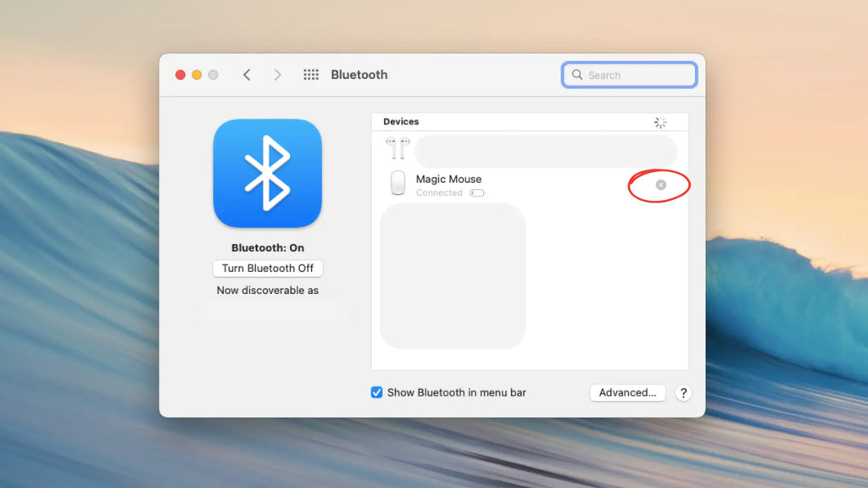Click the AirPods device icon
868x488 pixels.
[398, 149]
